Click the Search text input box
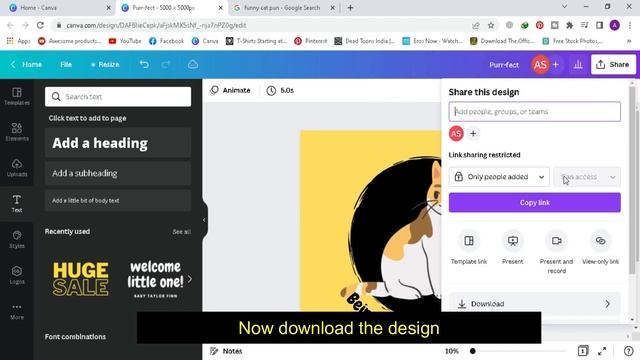 (x=118, y=97)
